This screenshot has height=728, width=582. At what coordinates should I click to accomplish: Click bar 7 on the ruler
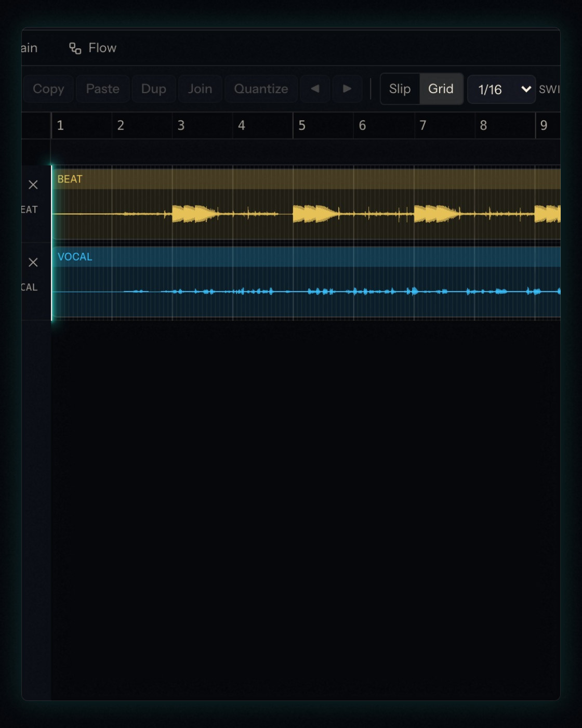[x=423, y=125]
